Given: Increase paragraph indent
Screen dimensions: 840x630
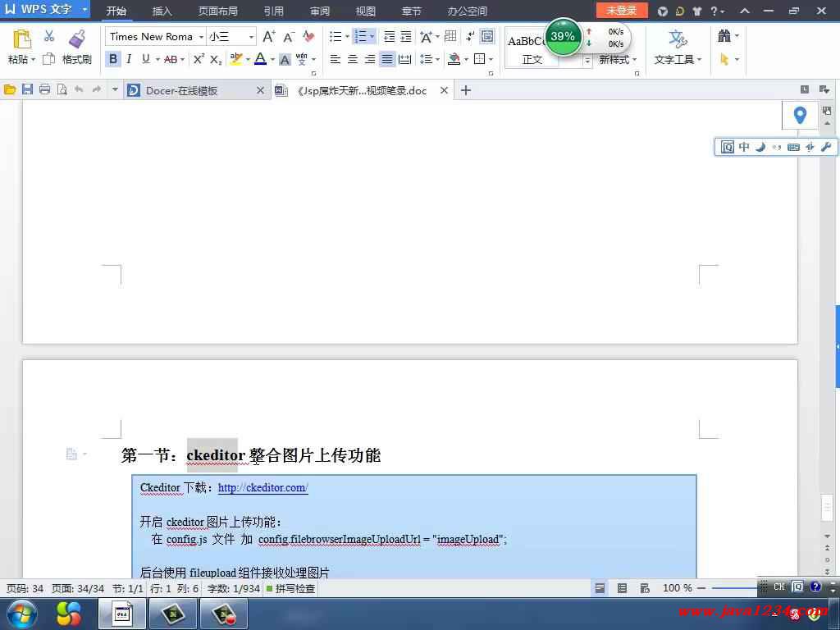Looking at the screenshot, I should (407, 36).
